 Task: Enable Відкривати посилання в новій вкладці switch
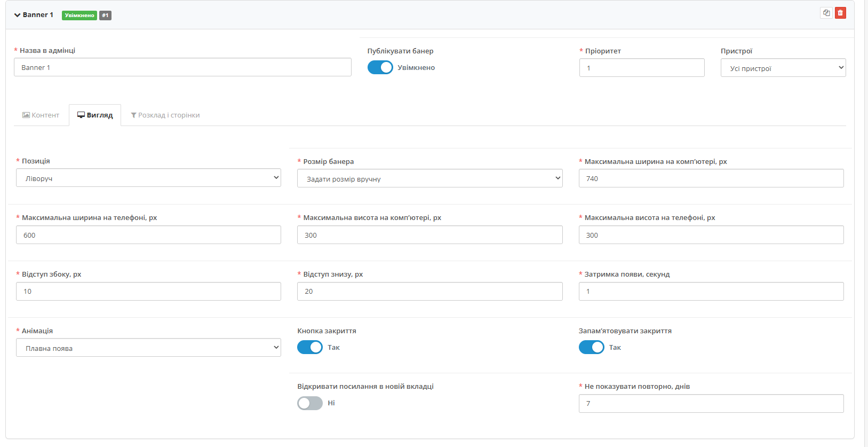point(310,403)
